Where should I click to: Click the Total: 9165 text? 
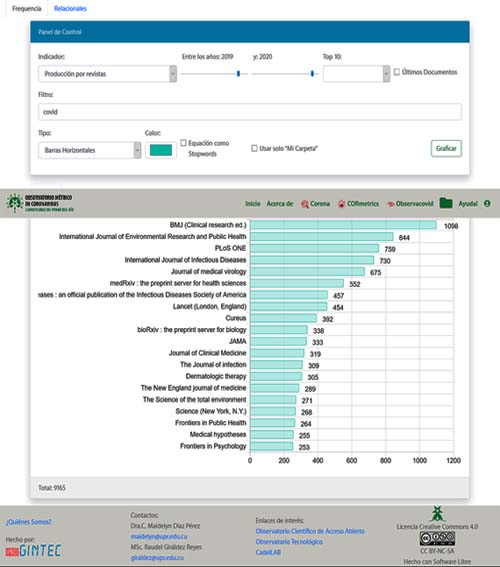pyautogui.click(x=52, y=488)
